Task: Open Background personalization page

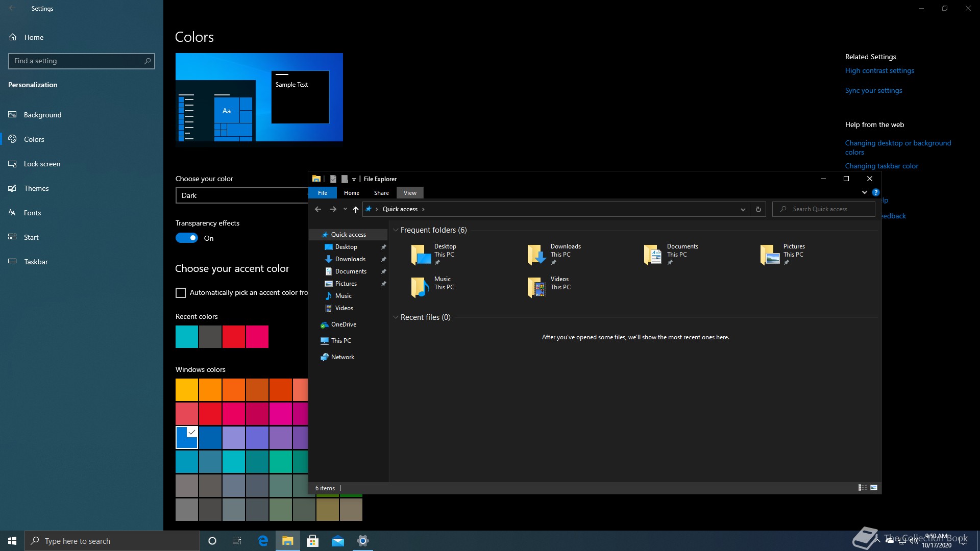Action: point(82,115)
